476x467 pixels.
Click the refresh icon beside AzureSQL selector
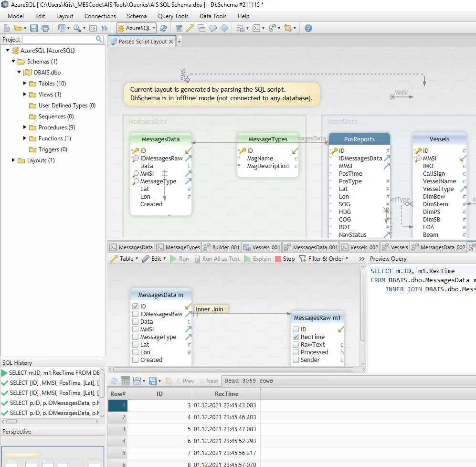[163, 28]
